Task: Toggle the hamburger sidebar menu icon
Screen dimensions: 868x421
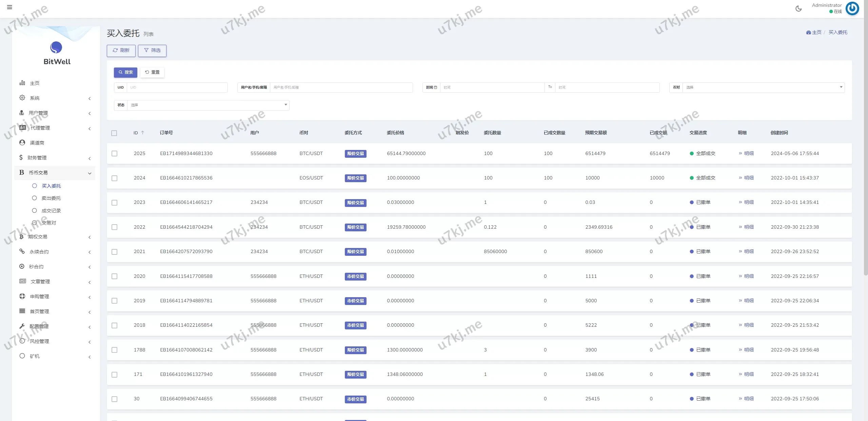Action: pos(9,7)
